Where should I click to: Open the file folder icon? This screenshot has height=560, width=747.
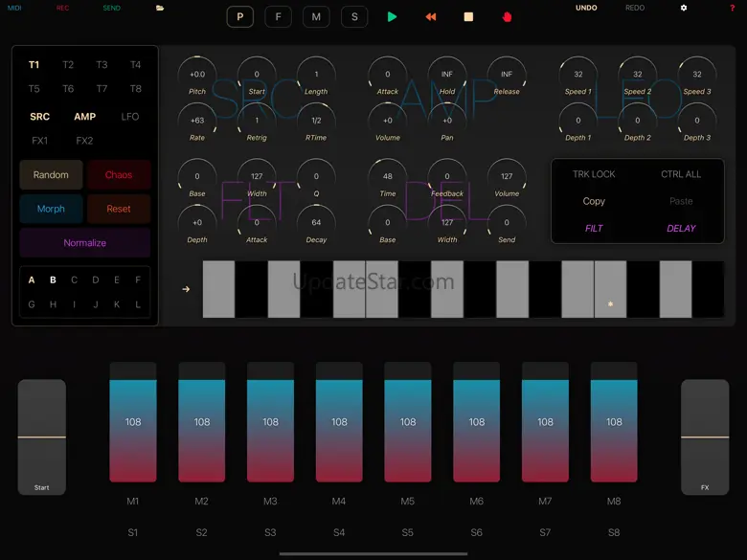tap(160, 8)
